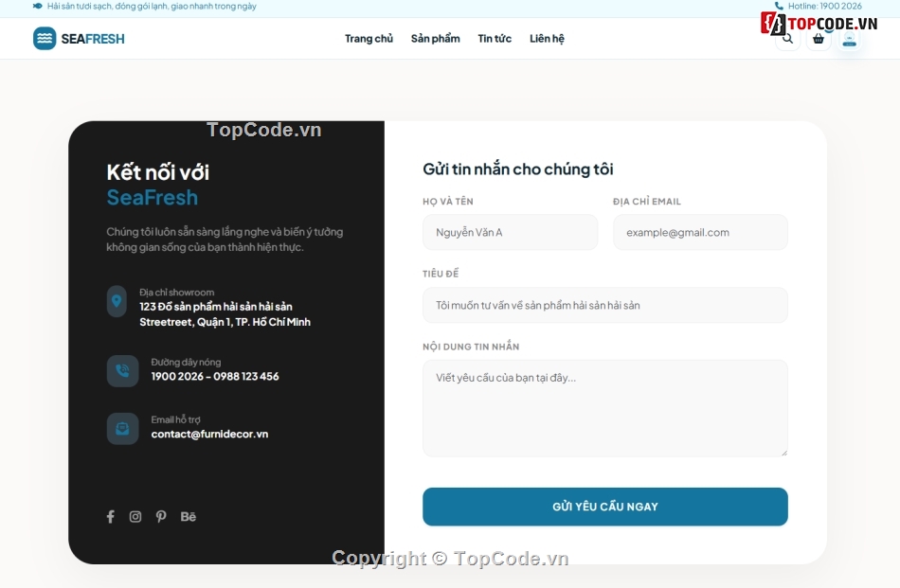Open the Tin tức menu item

click(x=495, y=39)
